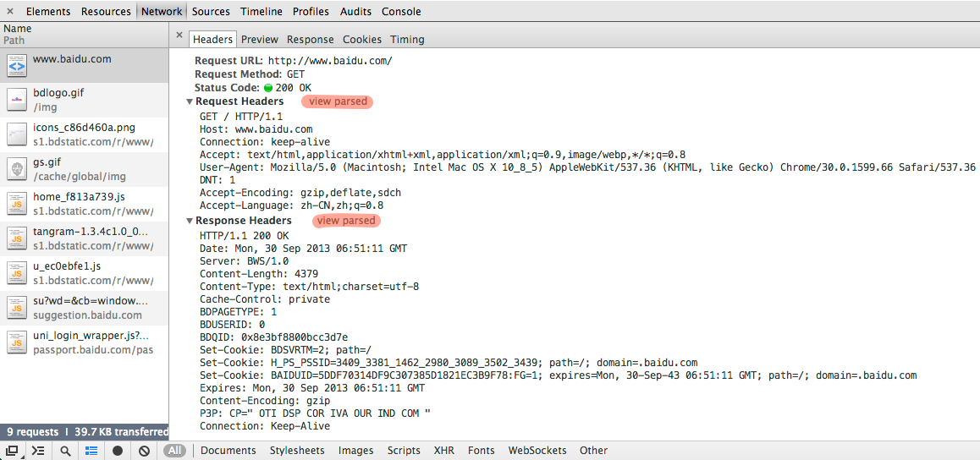Image resolution: width=980 pixels, height=460 pixels.
Task: Select the Network panel tab
Action: click(x=162, y=11)
